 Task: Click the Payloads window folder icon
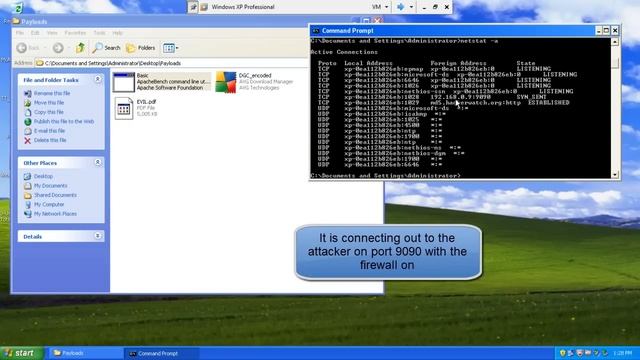[16, 21]
